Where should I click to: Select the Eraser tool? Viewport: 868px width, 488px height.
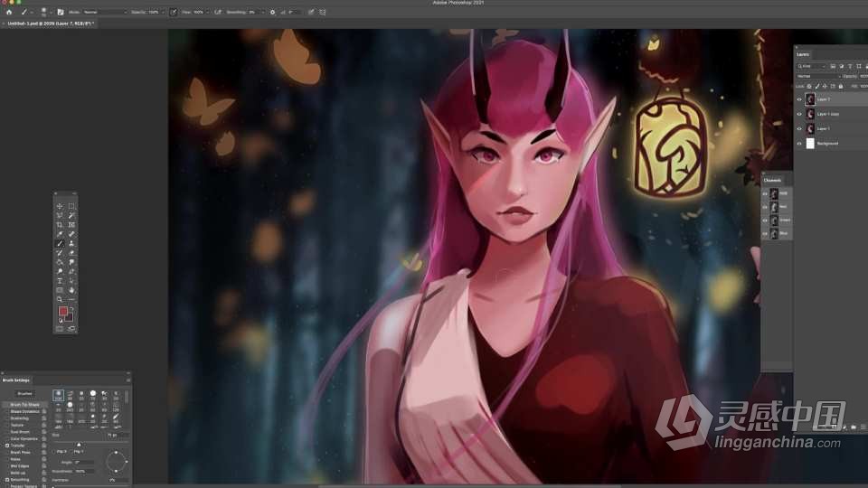pyautogui.click(x=71, y=253)
